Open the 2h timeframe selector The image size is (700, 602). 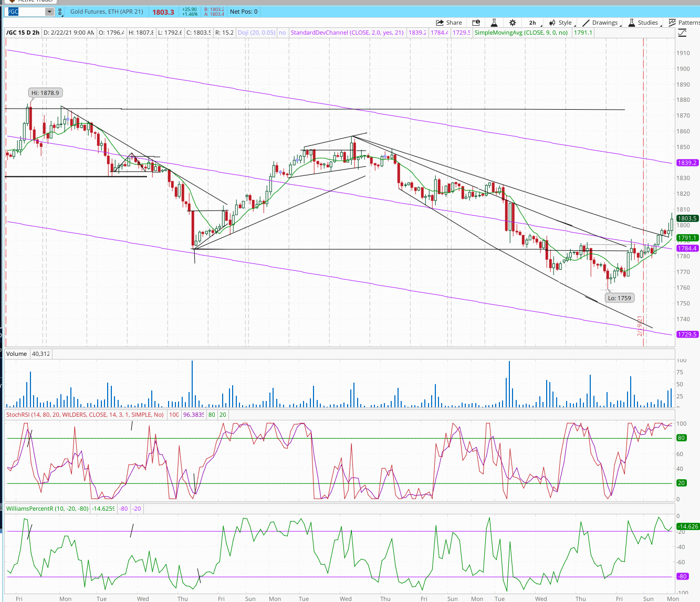pyautogui.click(x=534, y=23)
